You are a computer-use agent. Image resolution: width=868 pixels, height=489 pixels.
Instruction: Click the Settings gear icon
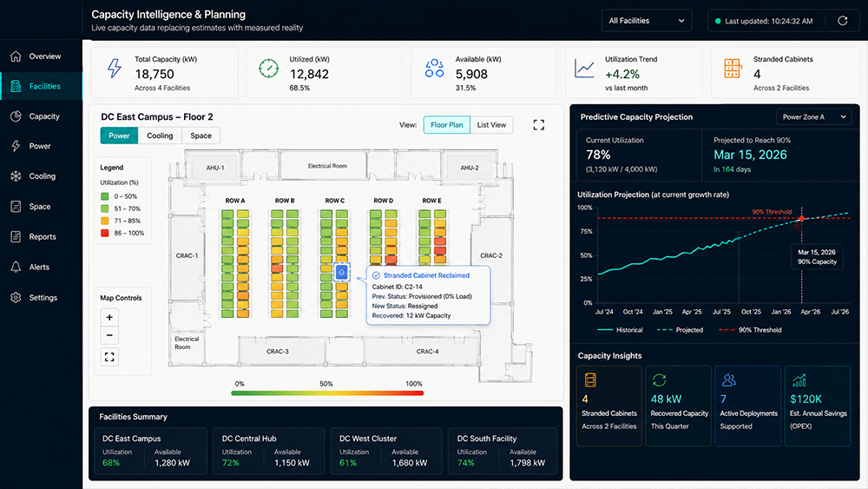point(16,297)
